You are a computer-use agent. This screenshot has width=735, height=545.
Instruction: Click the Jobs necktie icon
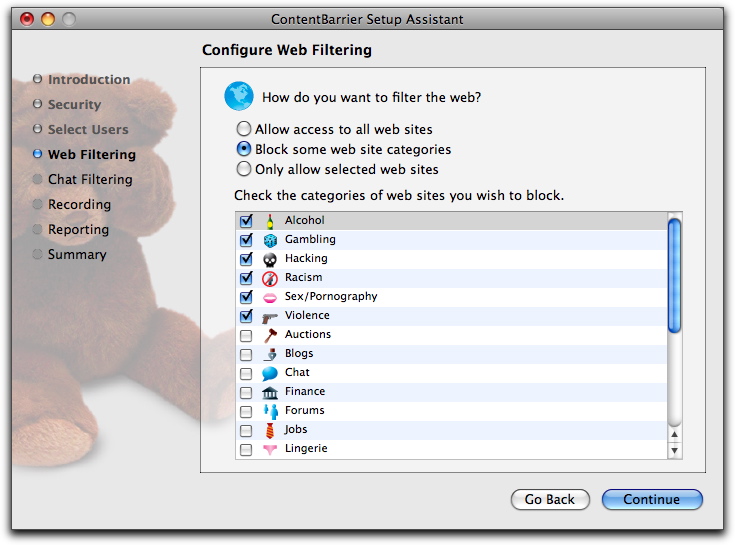tap(270, 430)
